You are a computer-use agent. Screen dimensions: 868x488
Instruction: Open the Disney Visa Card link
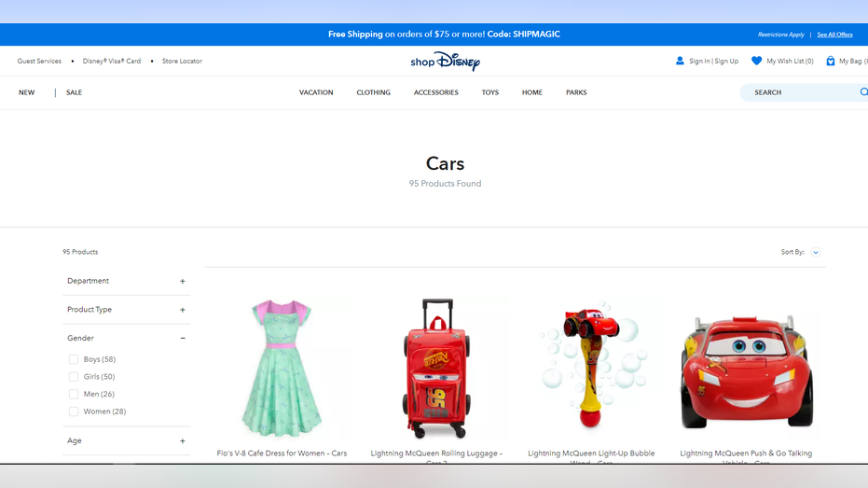click(112, 61)
